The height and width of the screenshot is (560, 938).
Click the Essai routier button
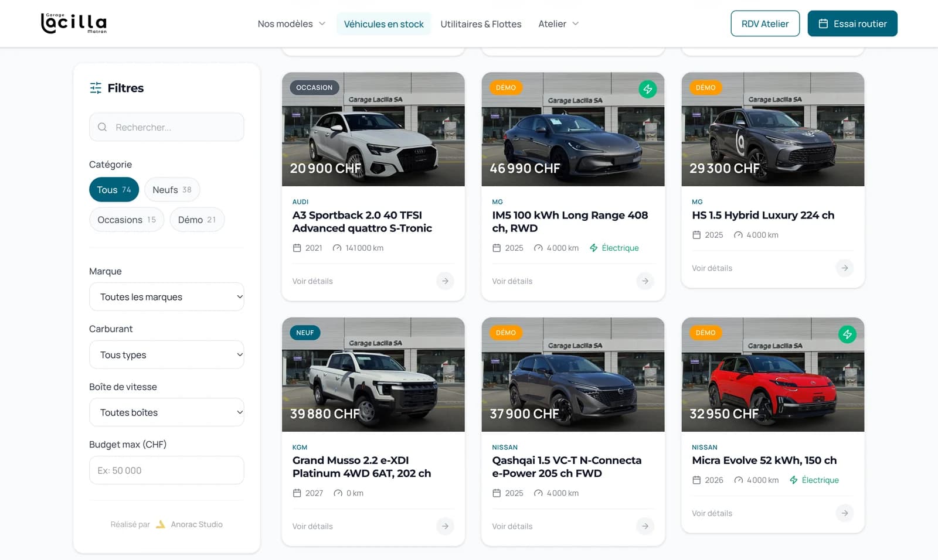point(852,23)
